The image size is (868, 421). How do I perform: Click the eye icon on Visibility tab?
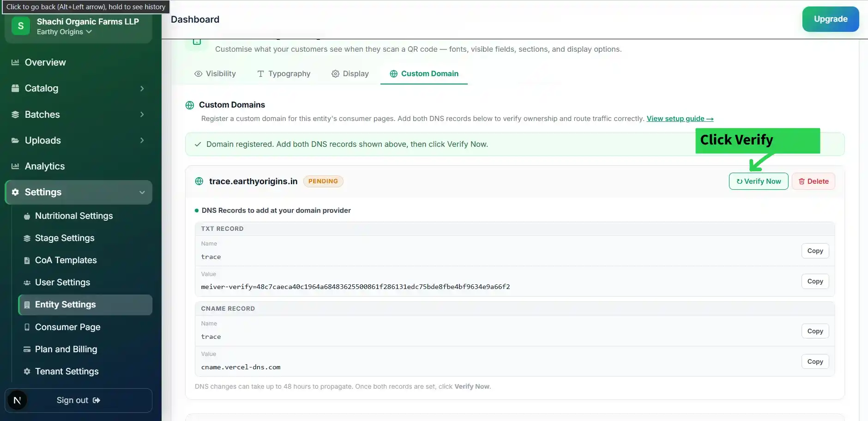tap(198, 74)
